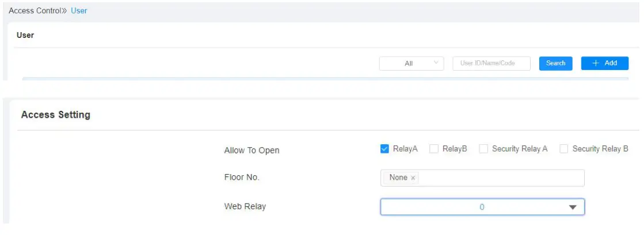
Task: Open the All filter dropdown
Action: [411, 63]
